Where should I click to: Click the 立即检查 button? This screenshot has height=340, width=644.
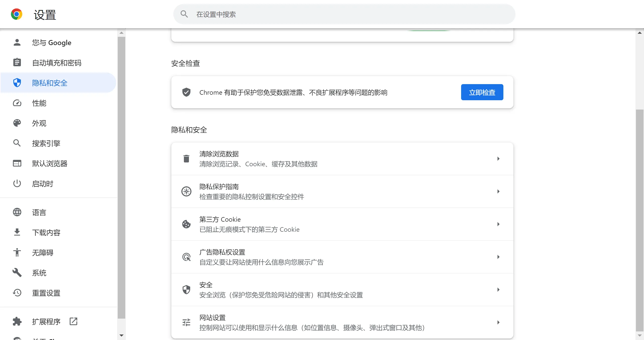point(482,92)
